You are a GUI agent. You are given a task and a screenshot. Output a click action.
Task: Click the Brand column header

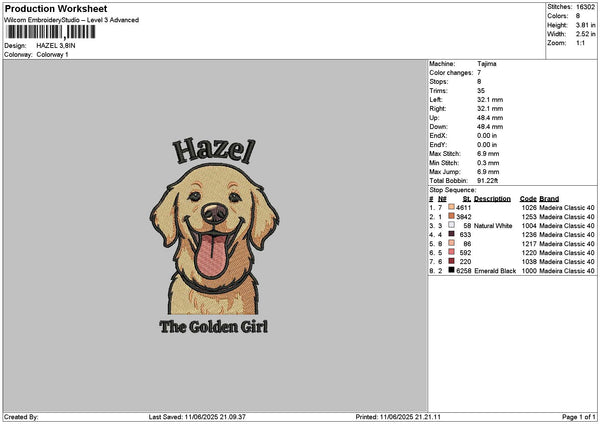pyautogui.click(x=549, y=199)
